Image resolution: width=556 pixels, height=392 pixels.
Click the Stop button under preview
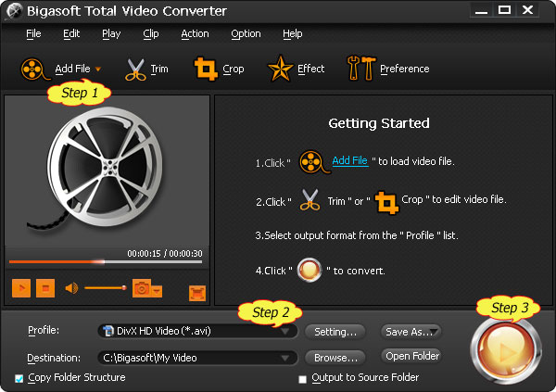tap(45, 288)
